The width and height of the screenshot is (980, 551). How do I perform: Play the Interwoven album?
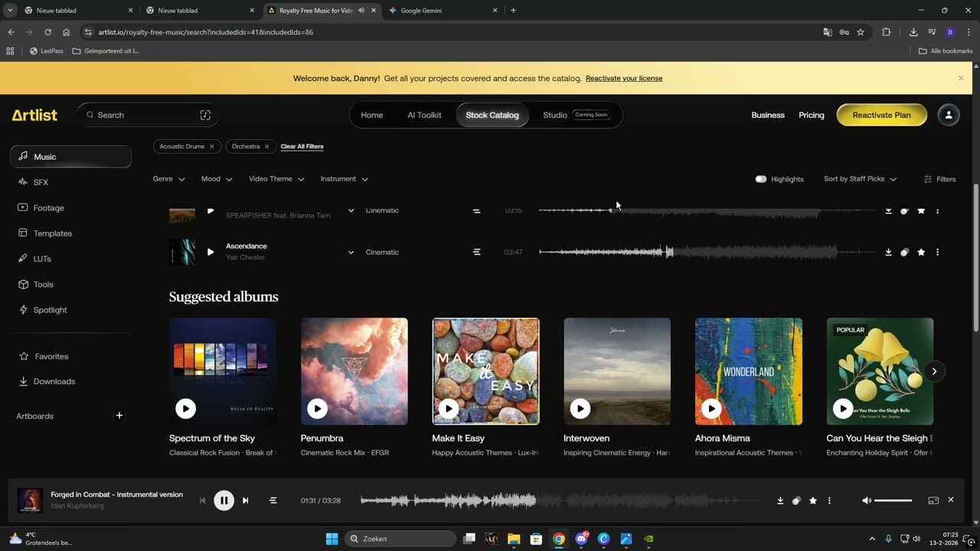click(x=580, y=409)
